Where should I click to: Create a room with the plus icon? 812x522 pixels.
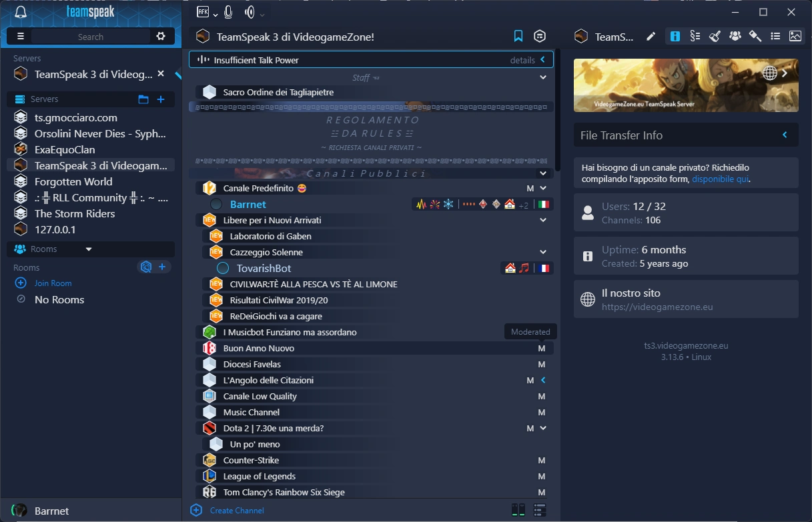pyautogui.click(x=162, y=267)
